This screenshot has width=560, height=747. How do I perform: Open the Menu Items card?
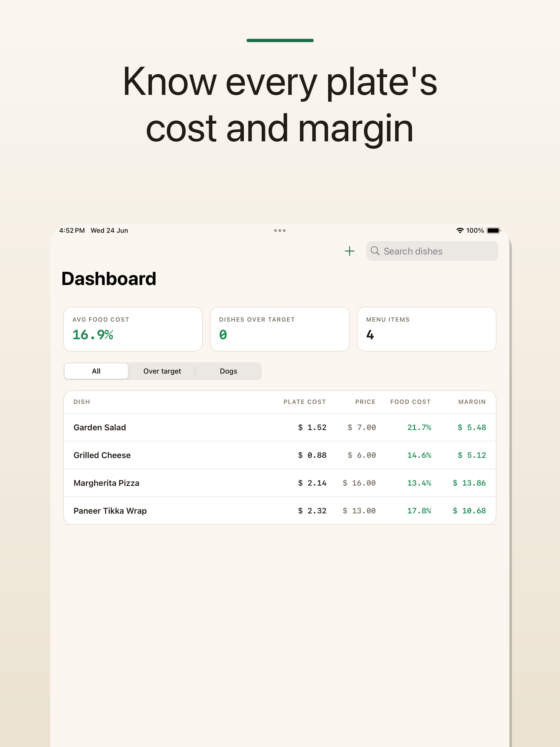427,329
